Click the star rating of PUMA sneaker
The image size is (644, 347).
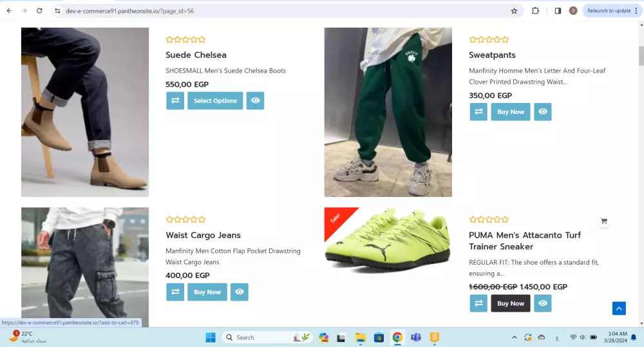click(489, 220)
